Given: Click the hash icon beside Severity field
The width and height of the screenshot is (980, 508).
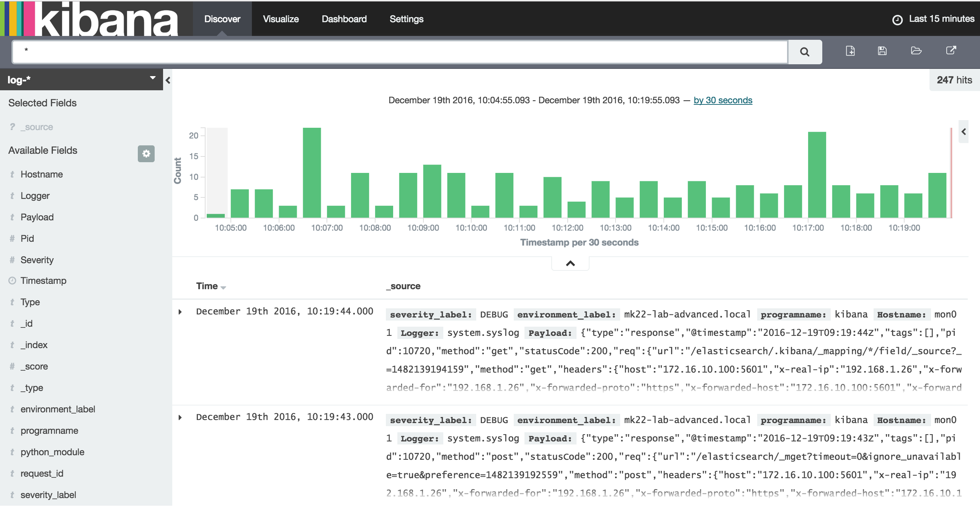Looking at the screenshot, I should [12, 260].
